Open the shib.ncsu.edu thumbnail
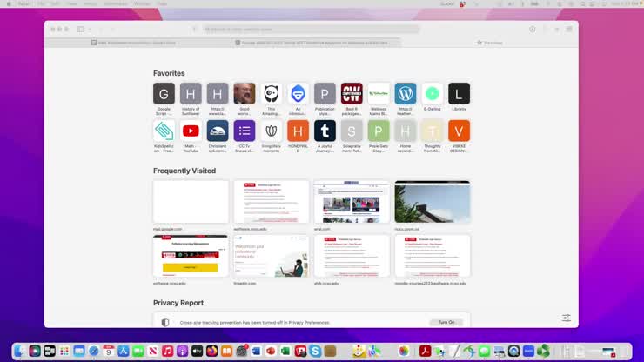The image size is (644, 362). (352, 256)
